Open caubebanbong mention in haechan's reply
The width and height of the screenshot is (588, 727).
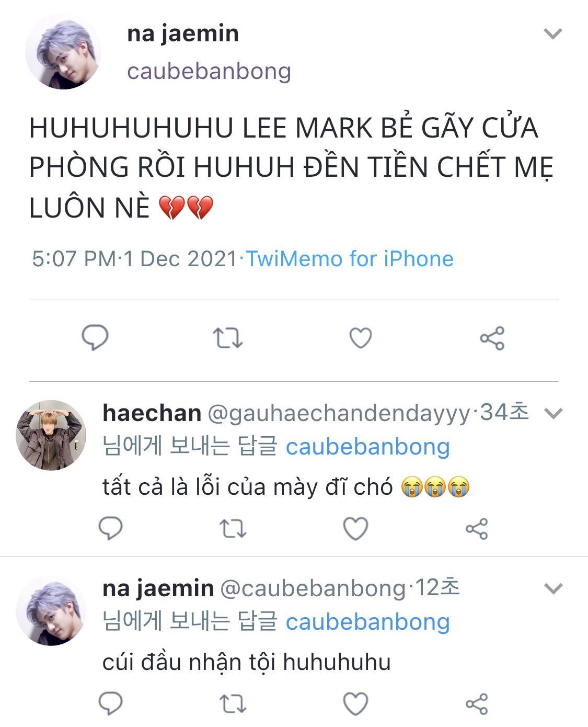367,447
